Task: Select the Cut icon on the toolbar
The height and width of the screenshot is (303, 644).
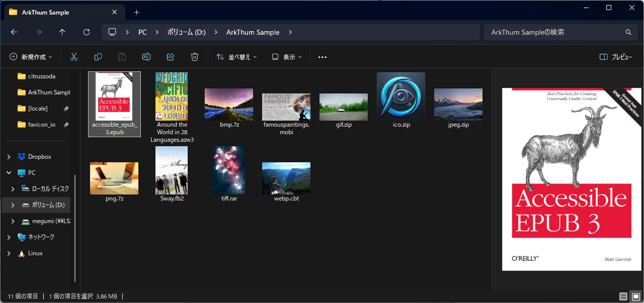Action: point(74,57)
